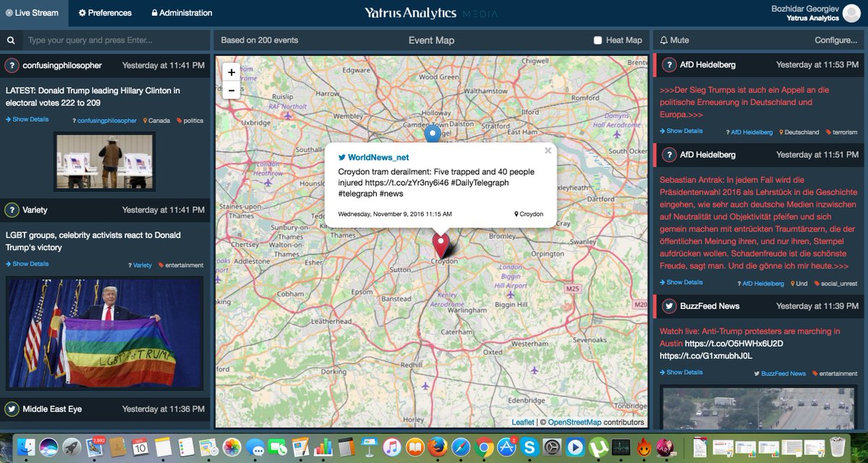Open the WorldNews_net link in popup
This screenshot has height=463, width=868.
point(378,157)
